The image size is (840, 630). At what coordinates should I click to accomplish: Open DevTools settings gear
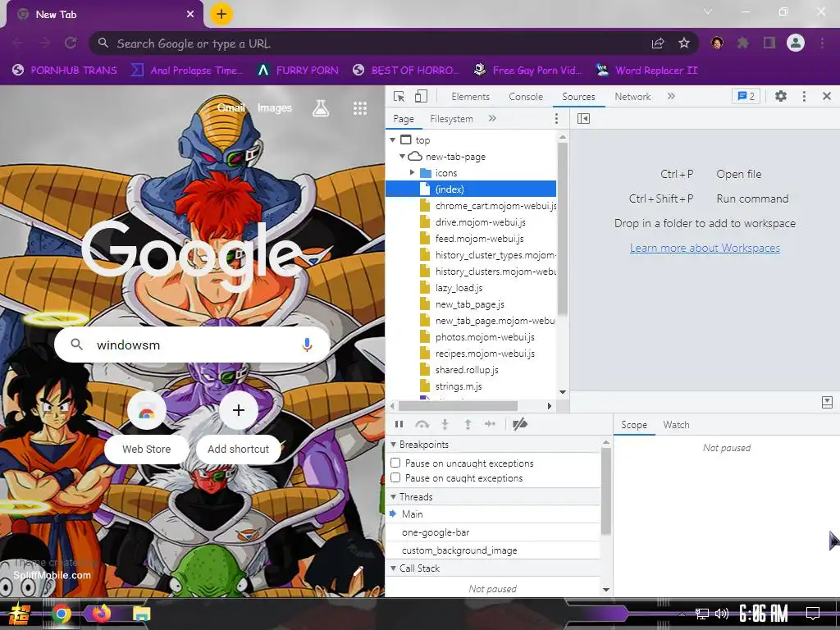pos(781,96)
